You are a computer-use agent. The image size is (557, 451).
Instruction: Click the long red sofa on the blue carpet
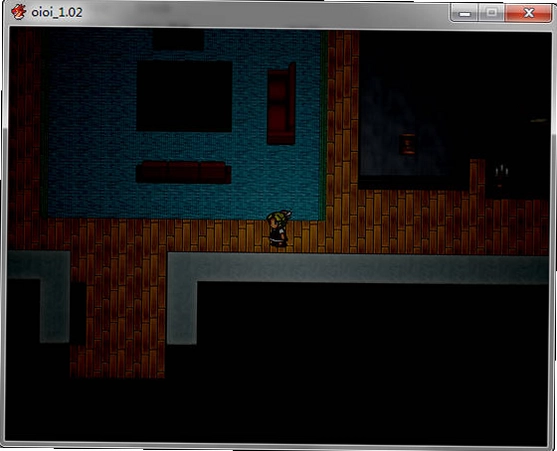[184, 172]
